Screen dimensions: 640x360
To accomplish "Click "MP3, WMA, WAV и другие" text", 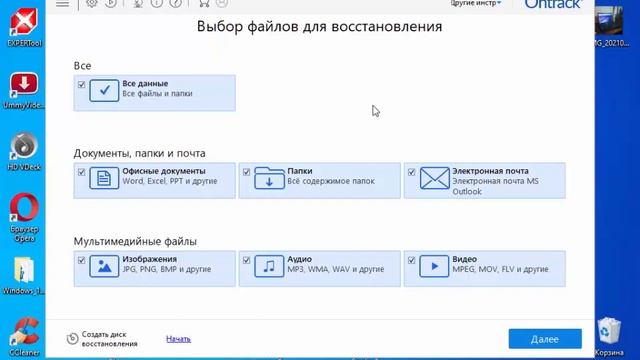I will 336,269.
